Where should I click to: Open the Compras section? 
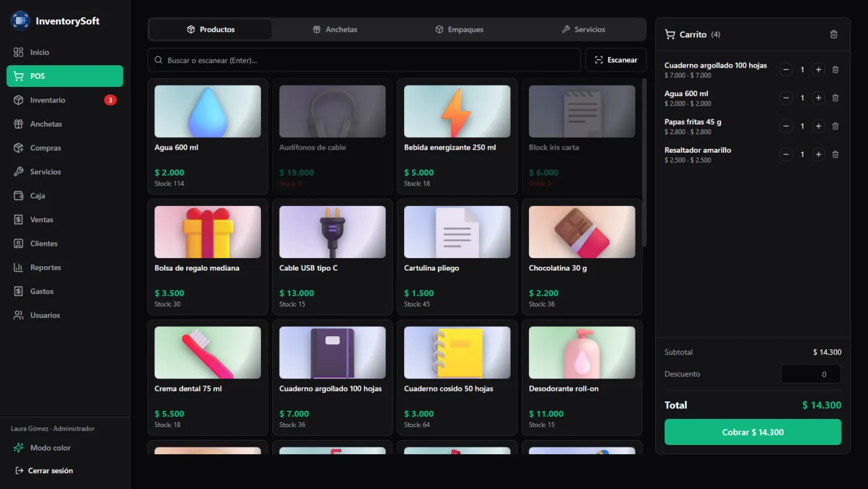pyautogui.click(x=64, y=148)
